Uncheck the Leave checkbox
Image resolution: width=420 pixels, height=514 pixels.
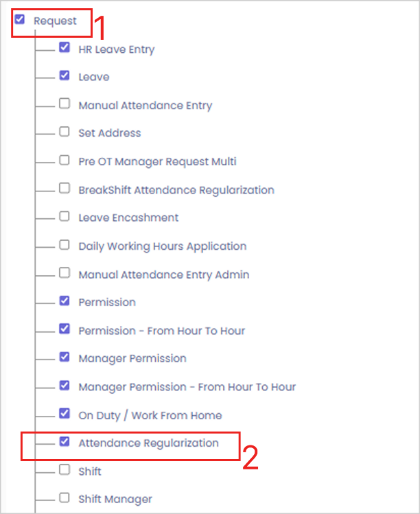tap(65, 75)
